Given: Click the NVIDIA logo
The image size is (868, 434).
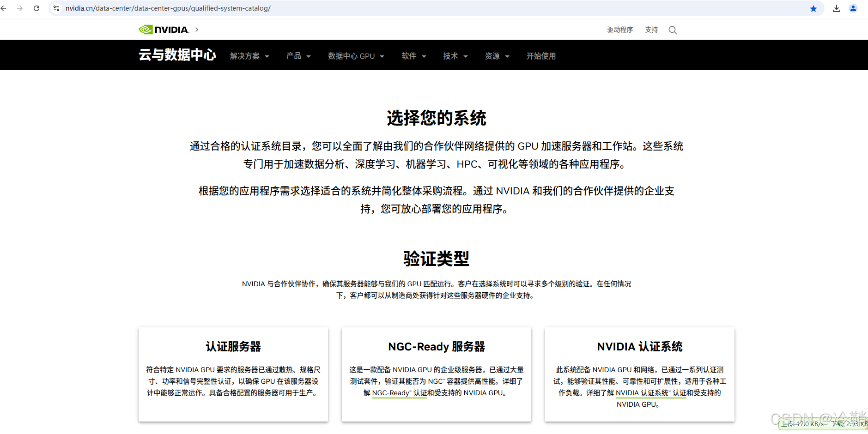Looking at the screenshot, I should coord(164,30).
